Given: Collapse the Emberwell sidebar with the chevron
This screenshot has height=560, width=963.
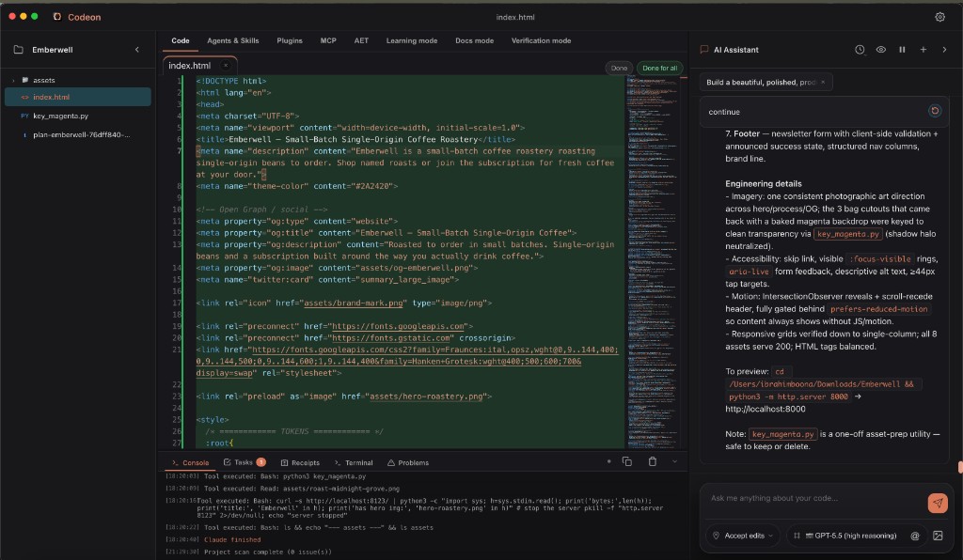Looking at the screenshot, I should point(137,50).
